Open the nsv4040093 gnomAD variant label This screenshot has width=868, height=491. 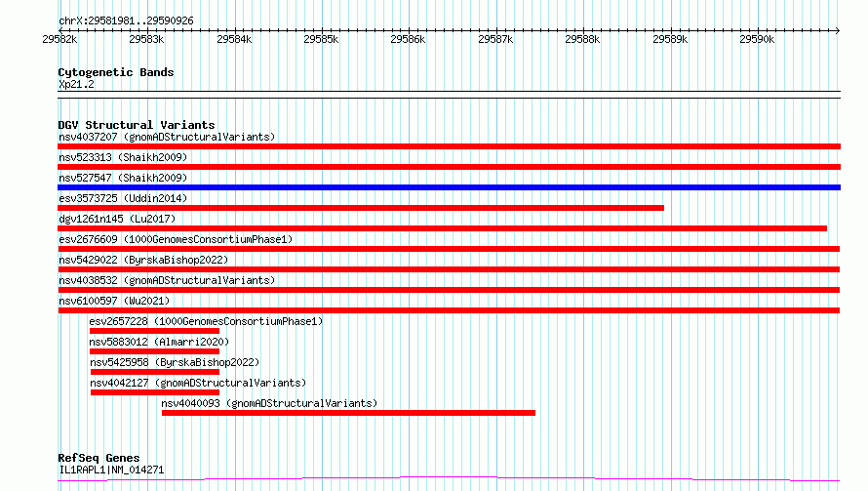click(269, 403)
